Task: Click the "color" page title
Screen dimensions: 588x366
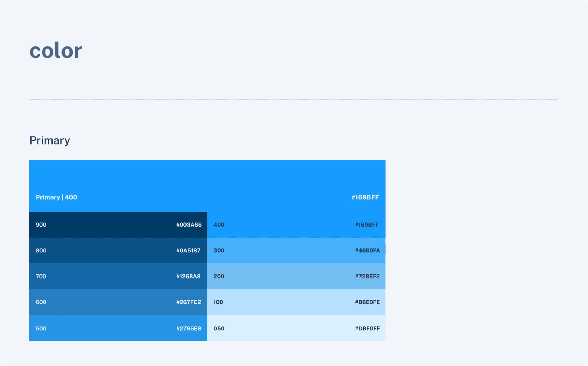Action: pos(56,50)
